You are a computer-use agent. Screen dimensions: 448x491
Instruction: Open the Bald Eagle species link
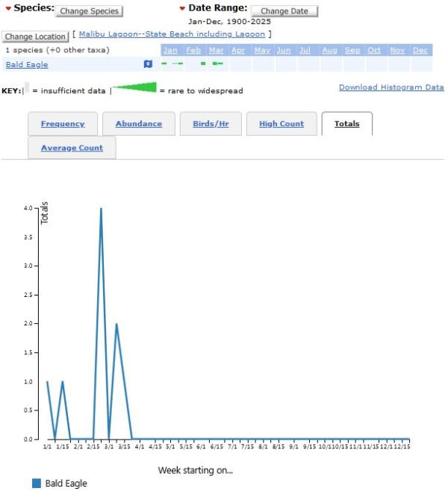27,65
